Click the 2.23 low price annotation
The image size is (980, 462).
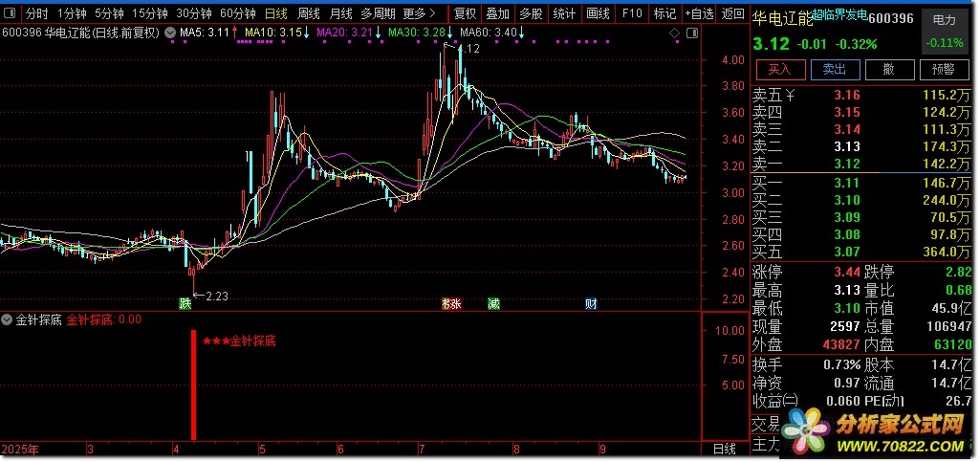click(x=217, y=297)
